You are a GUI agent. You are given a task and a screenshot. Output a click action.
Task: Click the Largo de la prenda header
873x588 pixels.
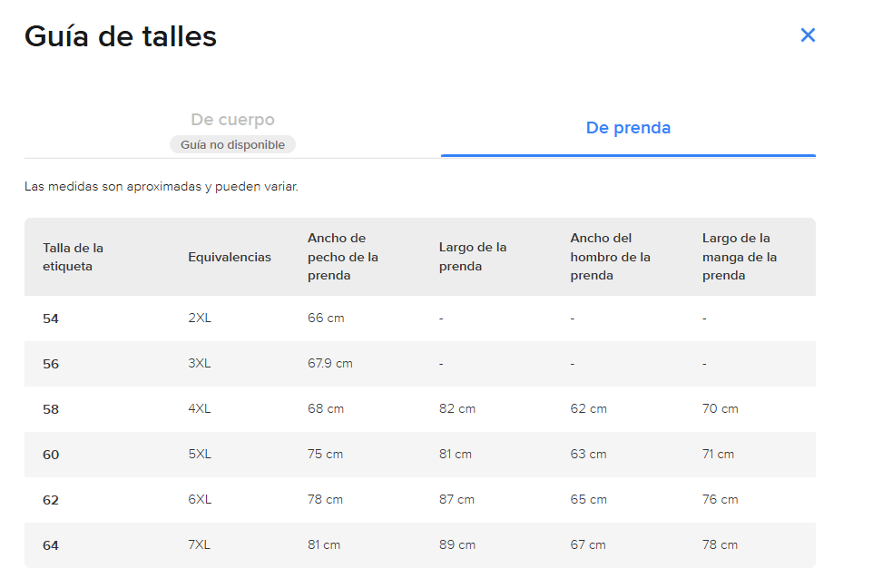(473, 257)
